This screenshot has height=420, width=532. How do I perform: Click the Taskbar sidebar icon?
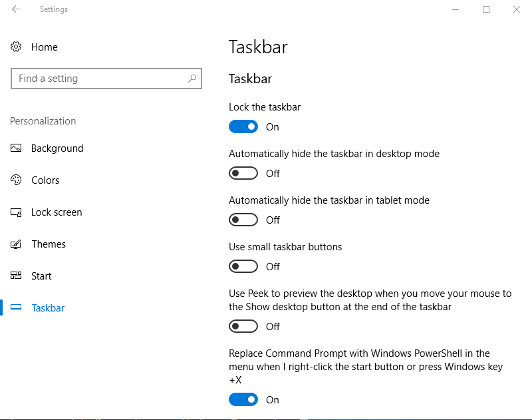pos(15,308)
